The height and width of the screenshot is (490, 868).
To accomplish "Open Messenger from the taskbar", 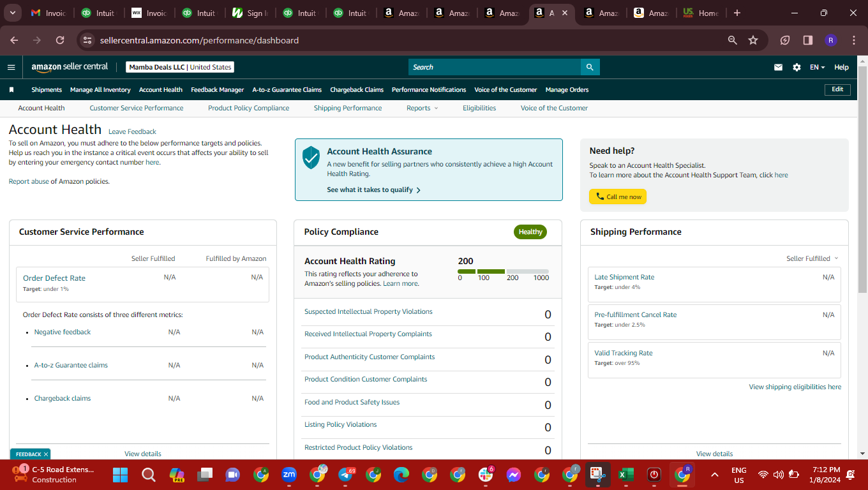I will coord(514,475).
